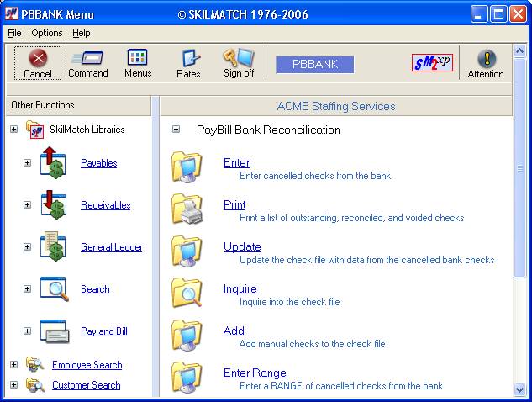The image size is (532, 402).
Task: Click the scrollbar up arrow
Action: pyautogui.click(x=519, y=51)
